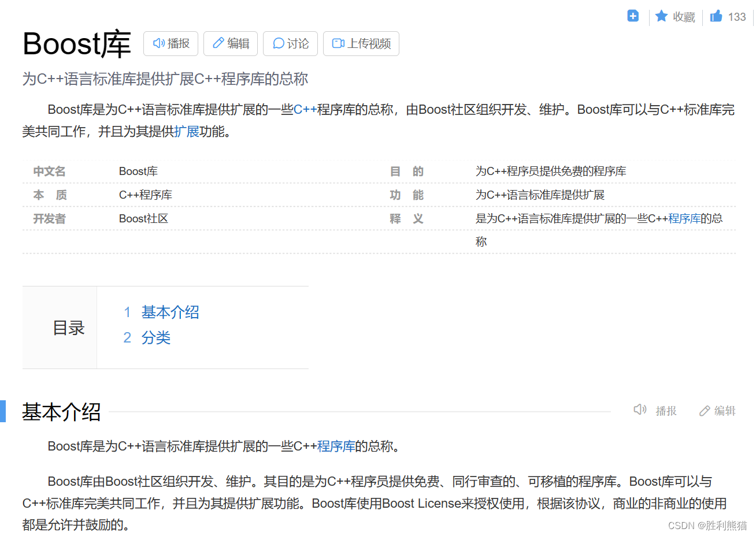Open the 程序库 link in the 释义 row
756x536 pixels.
[x=684, y=218]
